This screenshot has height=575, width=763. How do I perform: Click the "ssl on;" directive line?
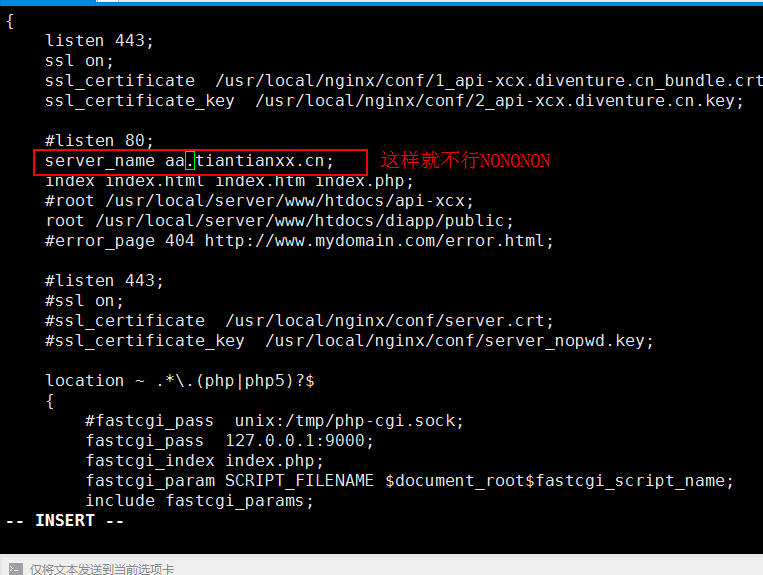[x=79, y=61]
